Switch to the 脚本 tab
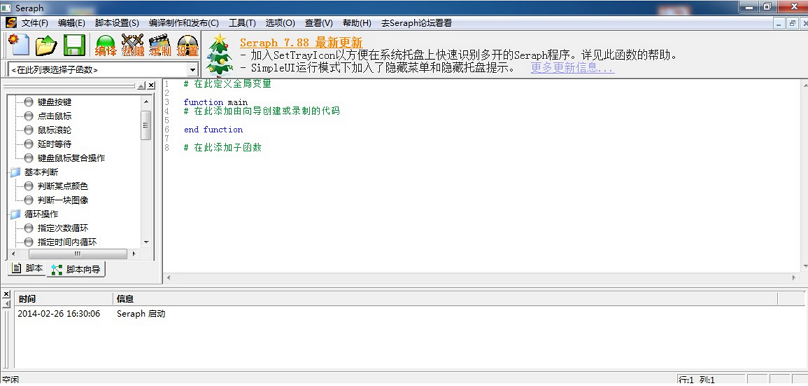 (x=27, y=268)
